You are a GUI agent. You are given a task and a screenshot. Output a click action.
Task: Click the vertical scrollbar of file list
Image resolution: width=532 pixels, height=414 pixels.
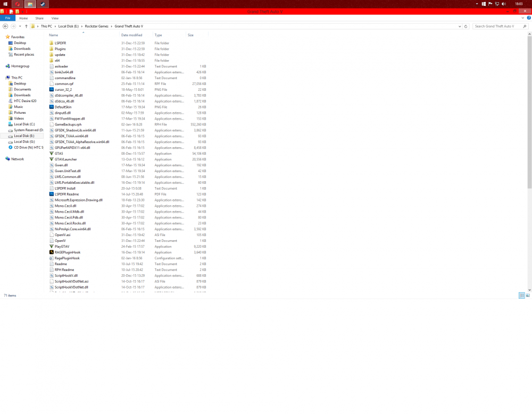click(529, 112)
